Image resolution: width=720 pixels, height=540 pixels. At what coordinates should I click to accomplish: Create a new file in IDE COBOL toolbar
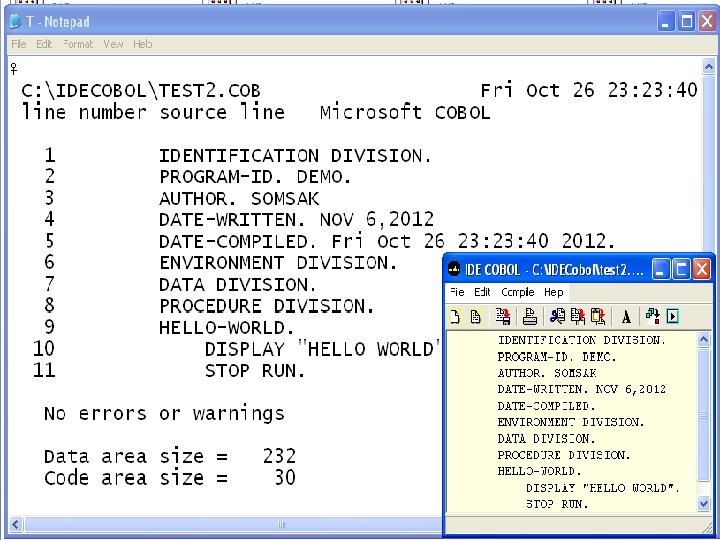pos(455,316)
